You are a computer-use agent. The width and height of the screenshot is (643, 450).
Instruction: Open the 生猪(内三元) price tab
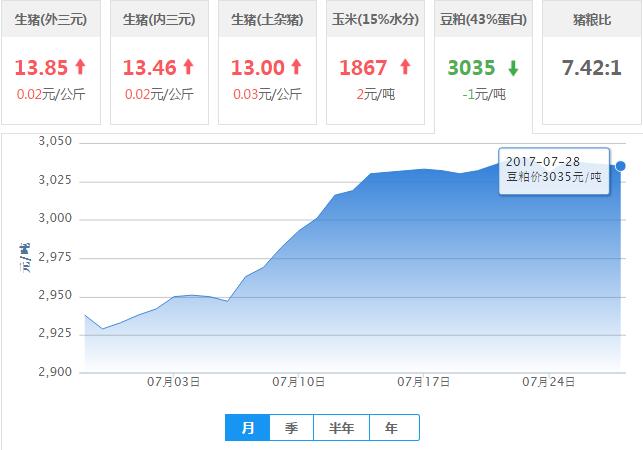(159, 62)
